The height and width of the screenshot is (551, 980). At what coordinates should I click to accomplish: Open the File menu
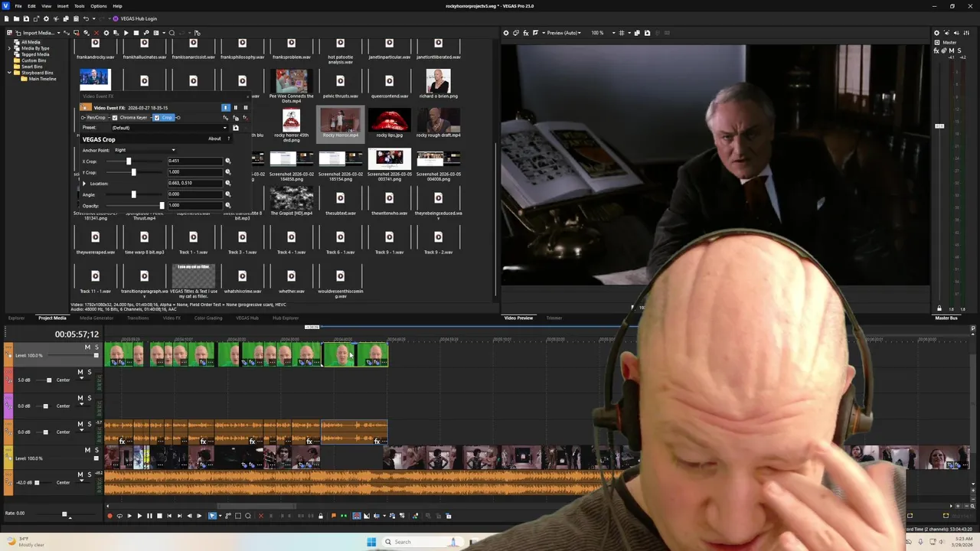click(18, 6)
